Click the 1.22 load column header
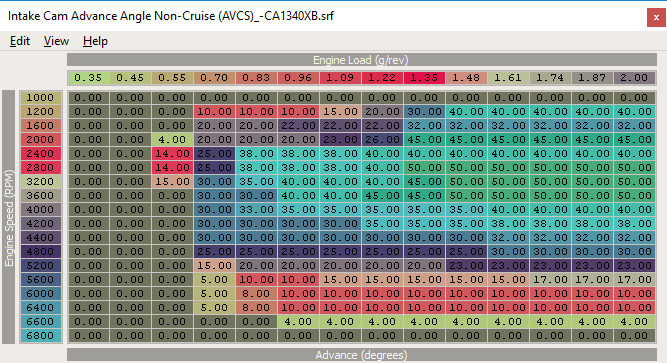 [382, 78]
